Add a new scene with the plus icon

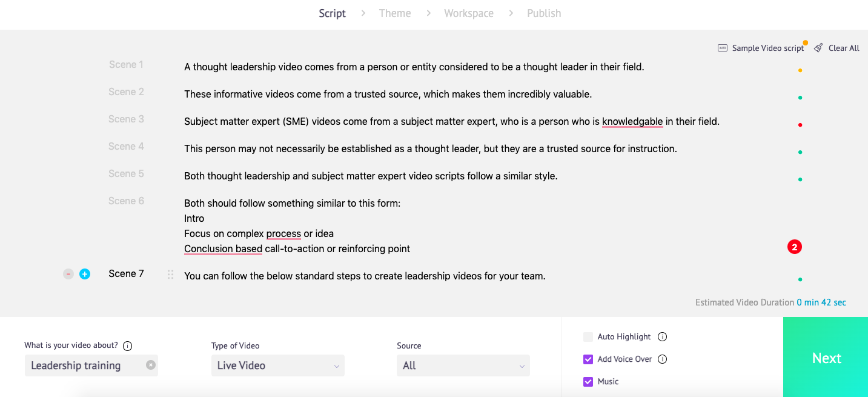[84, 273]
